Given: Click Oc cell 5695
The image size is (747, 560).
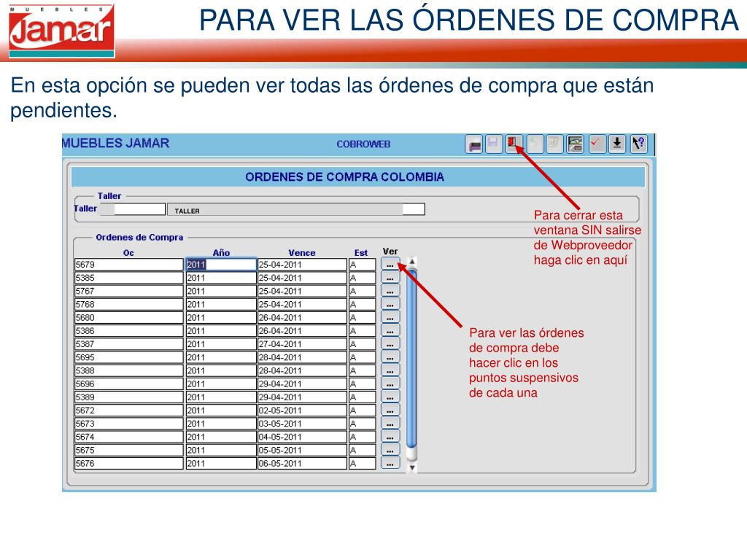Looking at the screenshot, I should pyautogui.click(x=128, y=357).
